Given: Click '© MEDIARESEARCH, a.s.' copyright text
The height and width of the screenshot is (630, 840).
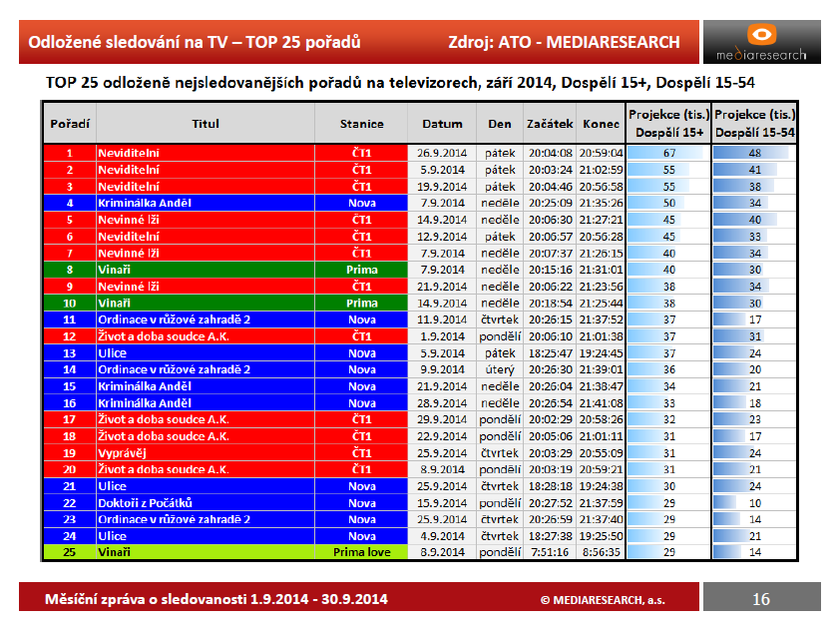Looking at the screenshot, I should (x=603, y=600).
